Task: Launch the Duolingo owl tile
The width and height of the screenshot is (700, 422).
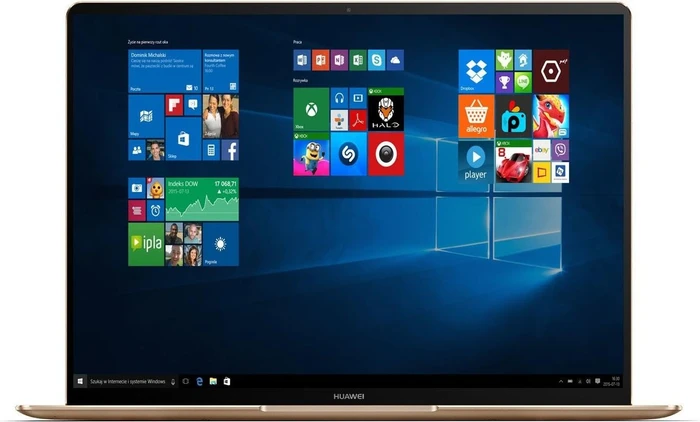Action: coord(504,60)
